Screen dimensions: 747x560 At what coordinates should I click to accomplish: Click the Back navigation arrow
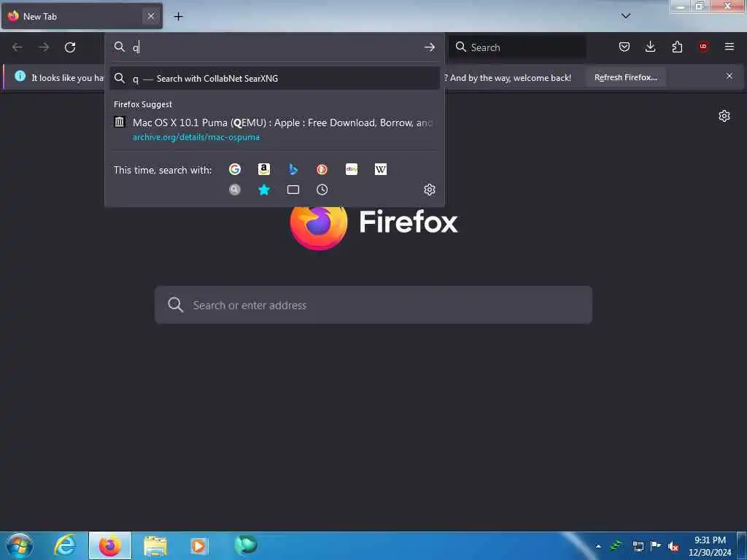click(18, 47)
